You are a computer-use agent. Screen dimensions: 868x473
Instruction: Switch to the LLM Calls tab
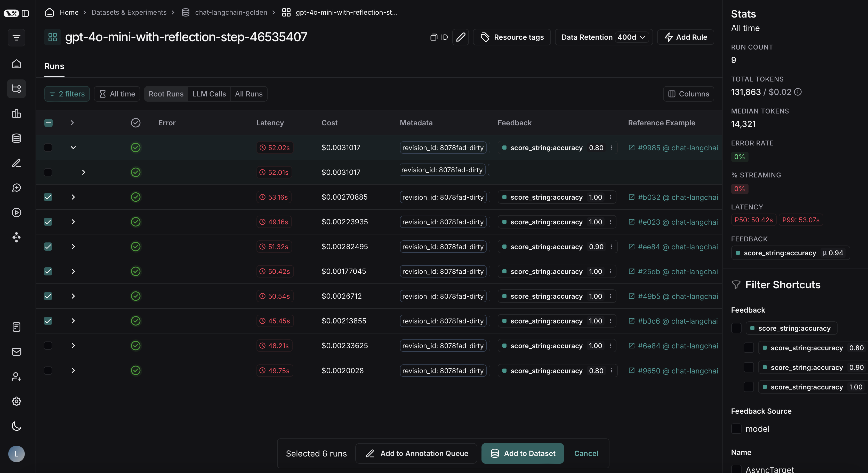pos(209,94)
